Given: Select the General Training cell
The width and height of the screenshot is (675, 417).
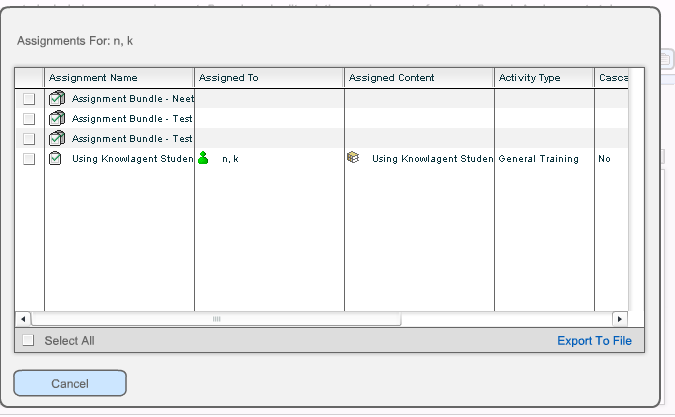Looking at the screenshot, I should (x=538, y=159).
